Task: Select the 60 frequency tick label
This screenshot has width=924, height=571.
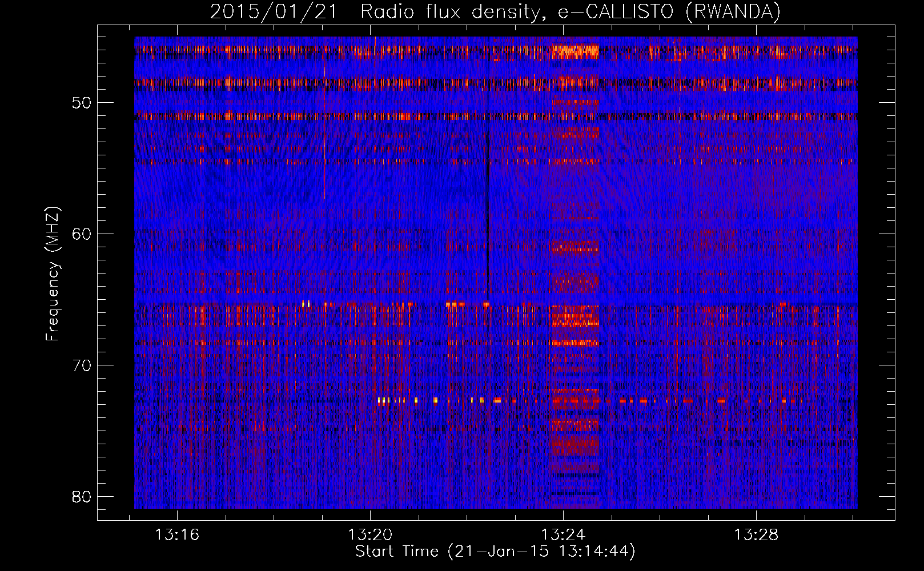Action: pyautogui.click(x=82, y=234)
